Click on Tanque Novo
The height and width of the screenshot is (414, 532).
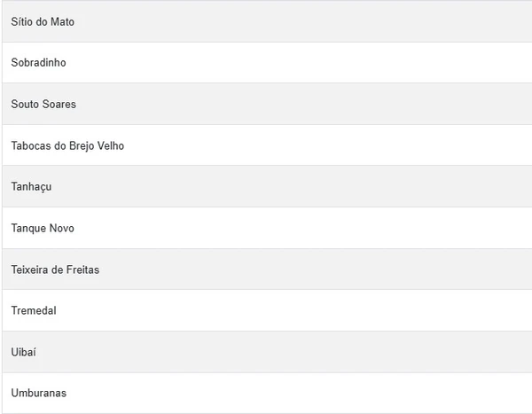[x=43, y=228]
